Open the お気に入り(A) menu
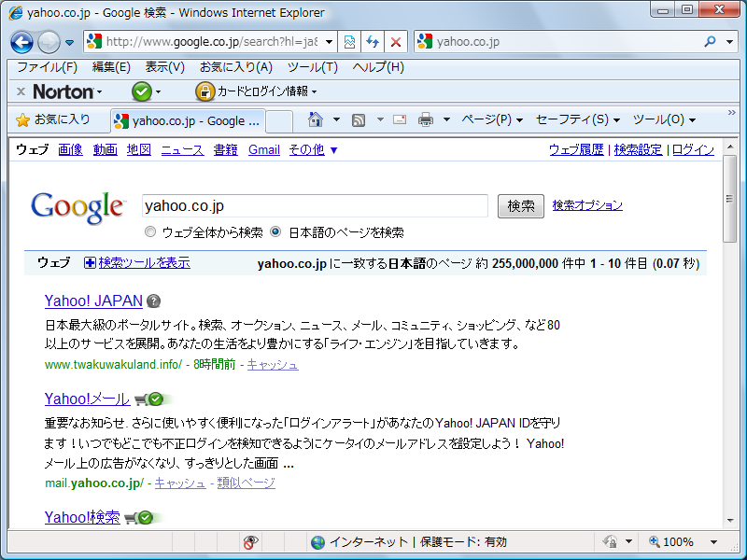747x560 pixels. (236, 67)
